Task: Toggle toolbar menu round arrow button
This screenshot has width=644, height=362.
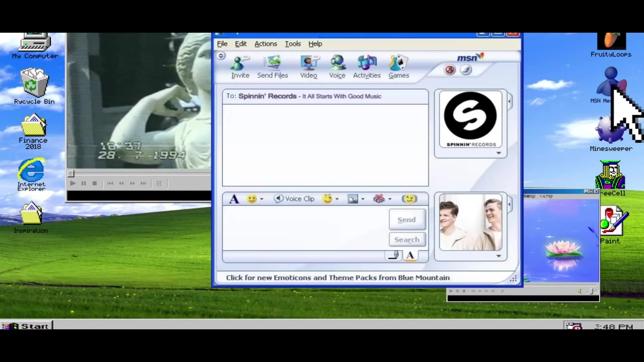Action: (x=221, y=56)
